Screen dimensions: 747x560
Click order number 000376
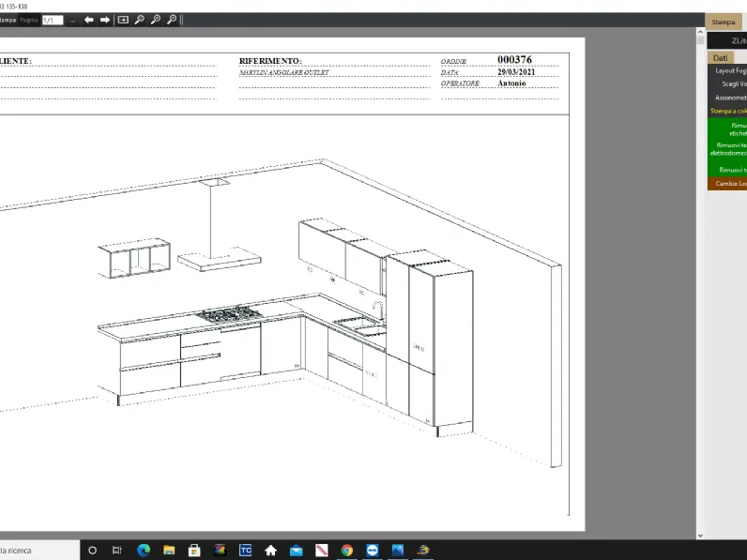tap(514, 59)
